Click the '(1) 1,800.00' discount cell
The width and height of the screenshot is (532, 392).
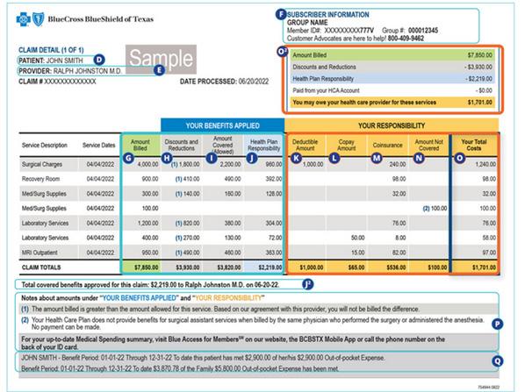point(185,164)
